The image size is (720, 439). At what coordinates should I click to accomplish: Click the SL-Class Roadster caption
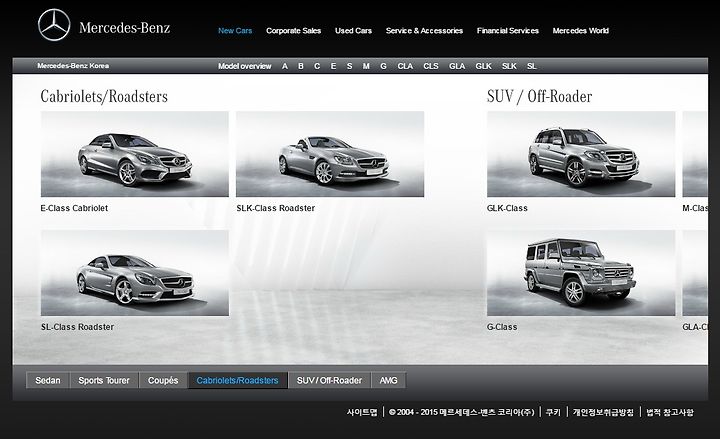(77, 327)
